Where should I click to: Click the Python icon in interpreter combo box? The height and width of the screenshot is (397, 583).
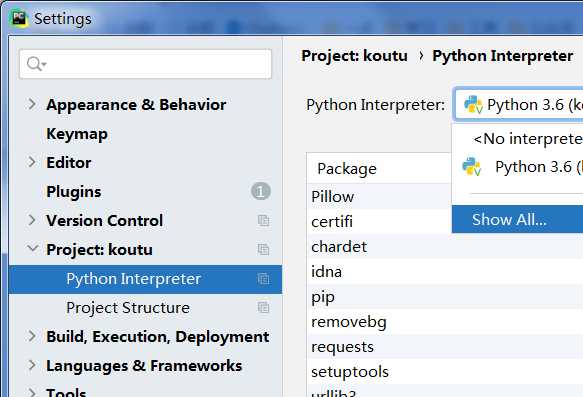(x=473, y=104)
